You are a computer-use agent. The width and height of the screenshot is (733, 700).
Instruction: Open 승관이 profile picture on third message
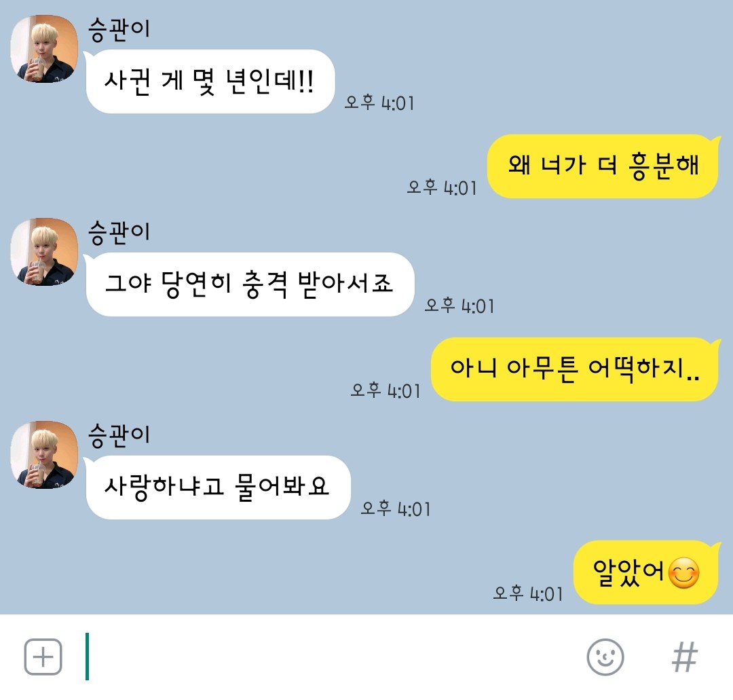[x=44, y=454]
